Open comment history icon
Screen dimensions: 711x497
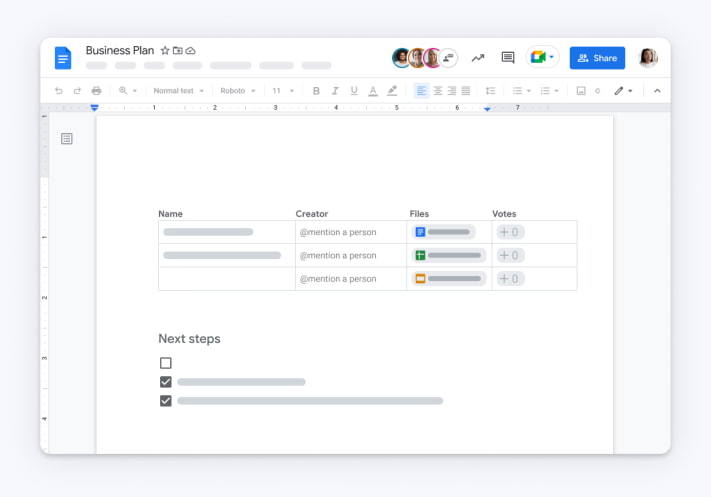(508, 58)
